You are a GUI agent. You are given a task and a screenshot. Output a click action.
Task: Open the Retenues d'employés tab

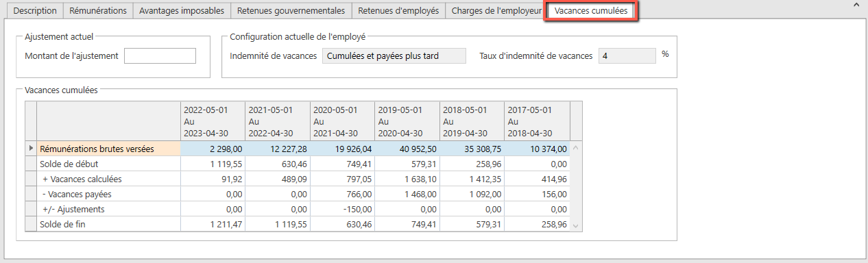pos(398,11)
